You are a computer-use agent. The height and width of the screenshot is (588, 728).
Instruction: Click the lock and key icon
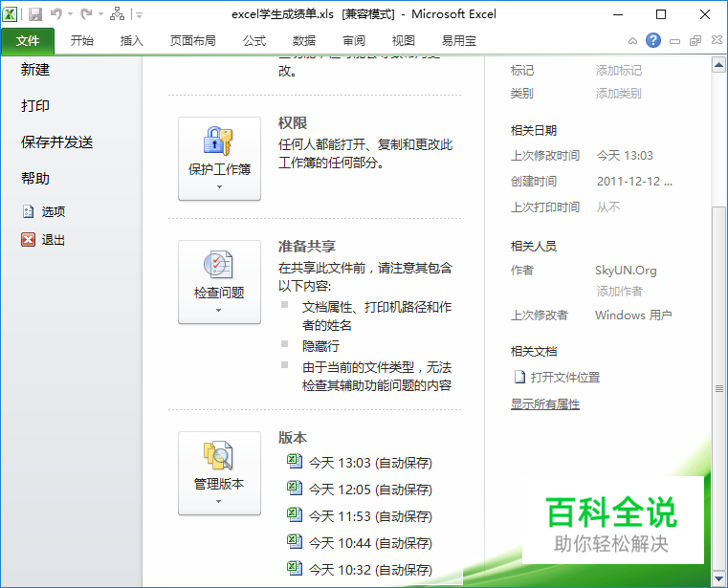218,142
